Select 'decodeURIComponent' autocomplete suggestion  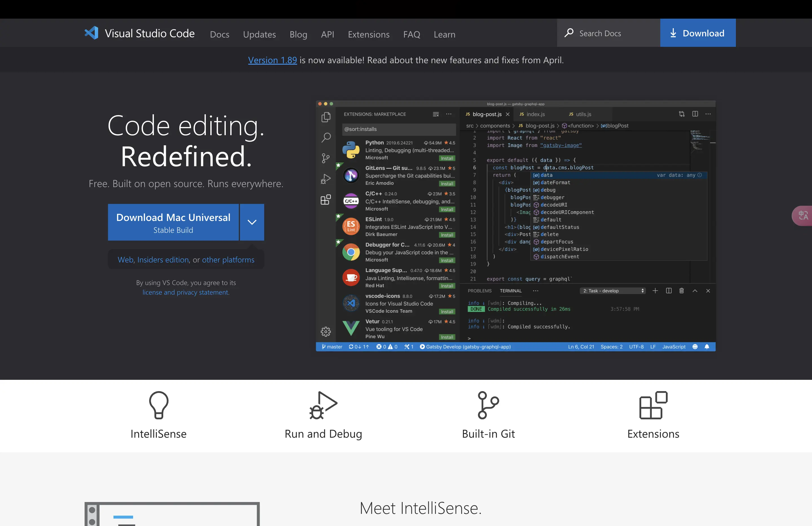(x=619, y=212)
